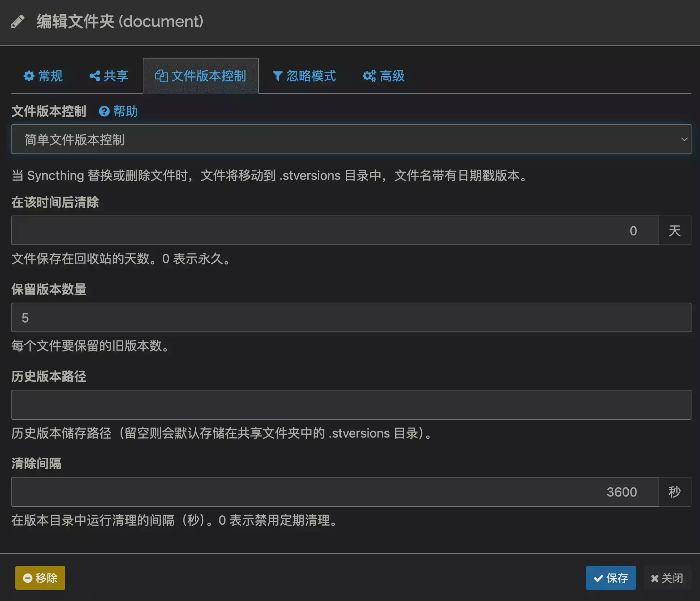This screenshot has height=601, width=700.
Task: Click the X icon on the 关闭 button
Action: (655, 578)
